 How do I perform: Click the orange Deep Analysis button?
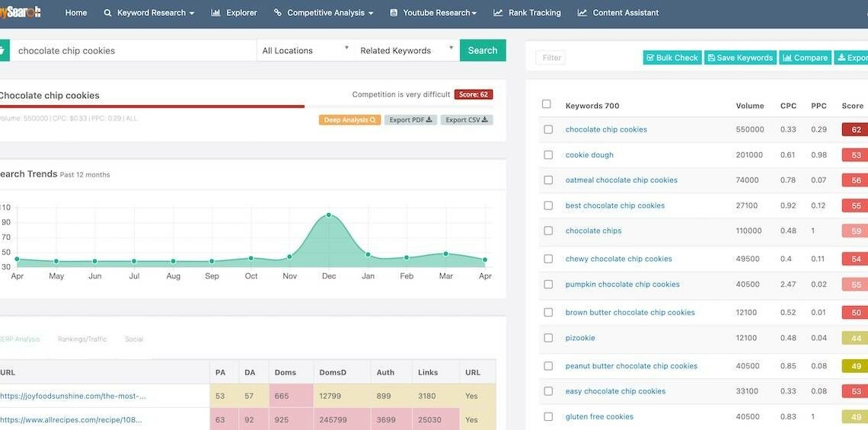click(x=349, y=120)
